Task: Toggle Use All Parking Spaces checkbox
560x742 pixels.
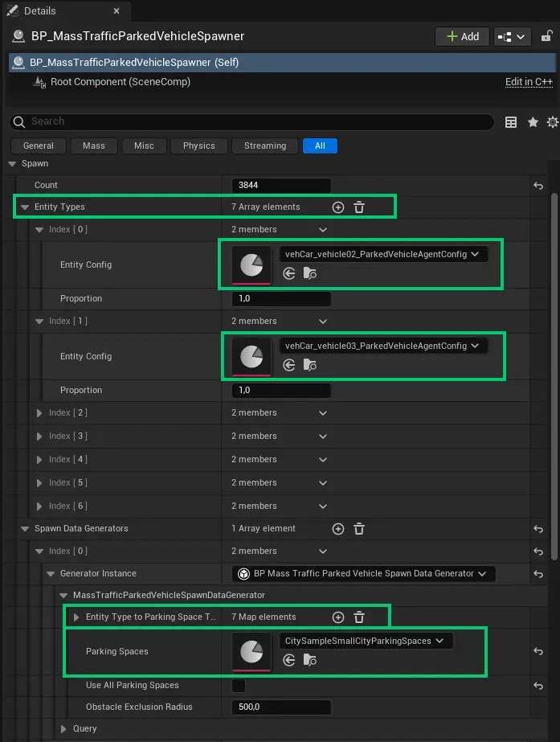Action: [x=239, y=686]
